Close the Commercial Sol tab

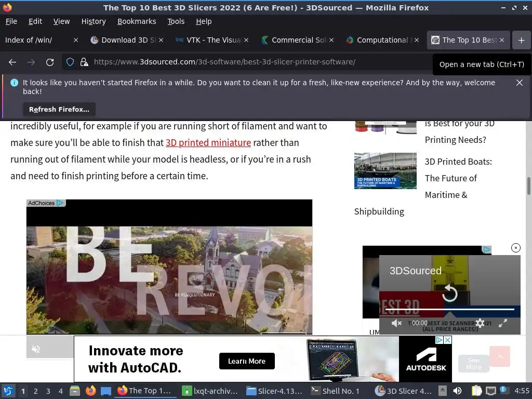[x=331, y=40]
